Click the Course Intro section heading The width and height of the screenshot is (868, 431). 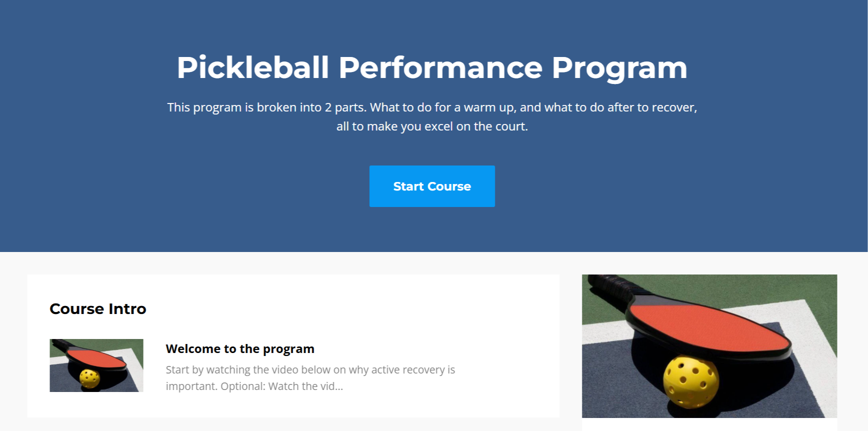tap(98, 308)
